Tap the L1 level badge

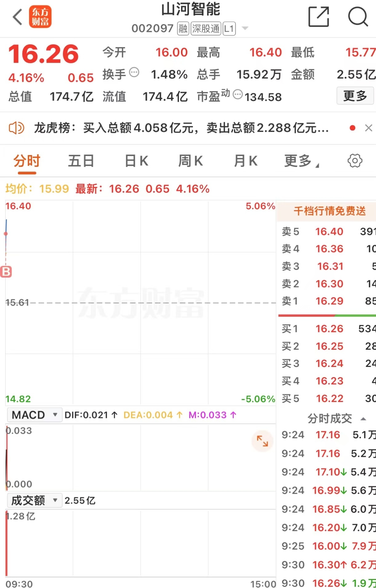229,29
